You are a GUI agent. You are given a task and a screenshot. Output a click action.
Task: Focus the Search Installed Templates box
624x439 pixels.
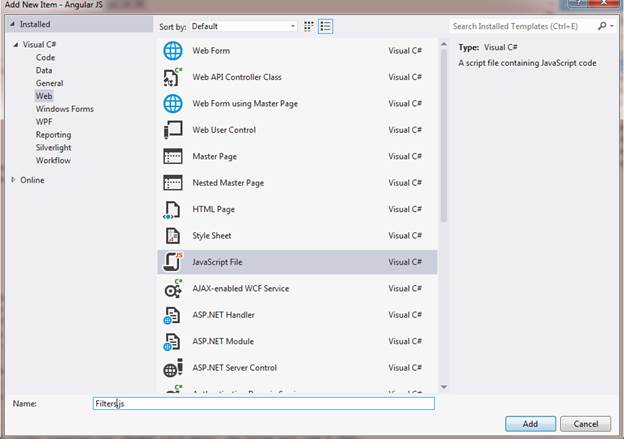(x=522, y=26)
